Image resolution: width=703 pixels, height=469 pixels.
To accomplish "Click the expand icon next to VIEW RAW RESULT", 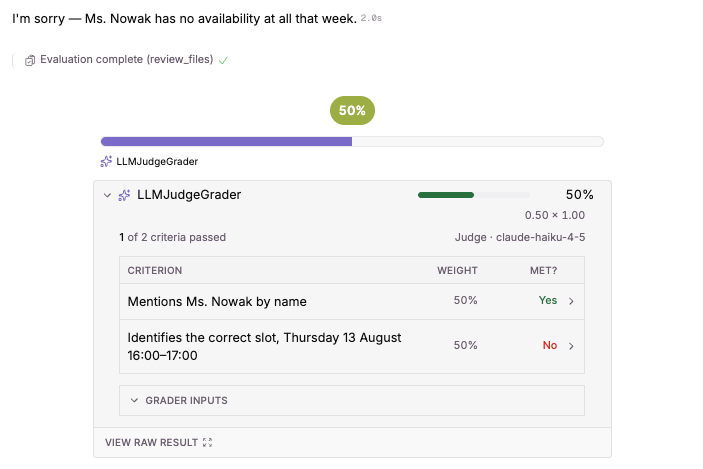I will [x=207, y=443].
